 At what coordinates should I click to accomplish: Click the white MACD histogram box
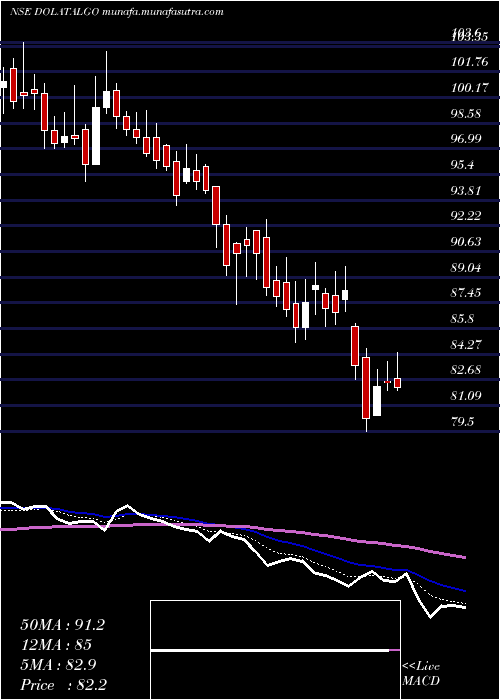pyautogui.click(x=275, y=650)
